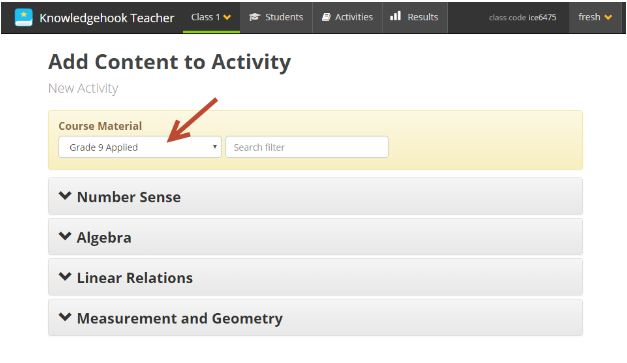Go to the Students tab
Screen dimensions: 627x363
[x=276, y=17]
